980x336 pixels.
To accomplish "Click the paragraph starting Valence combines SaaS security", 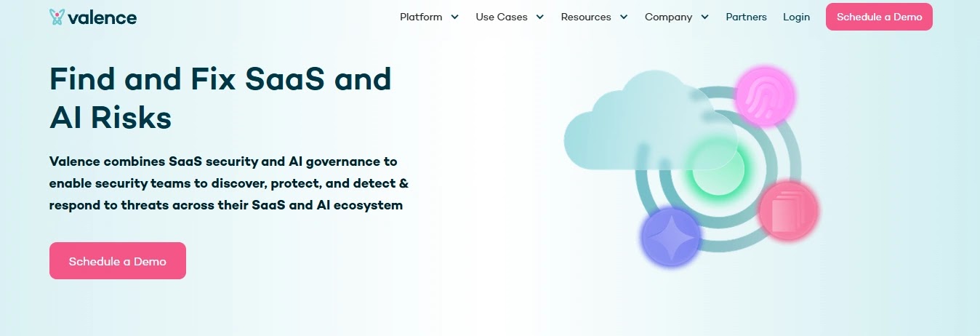I will [x=229, y=183].
